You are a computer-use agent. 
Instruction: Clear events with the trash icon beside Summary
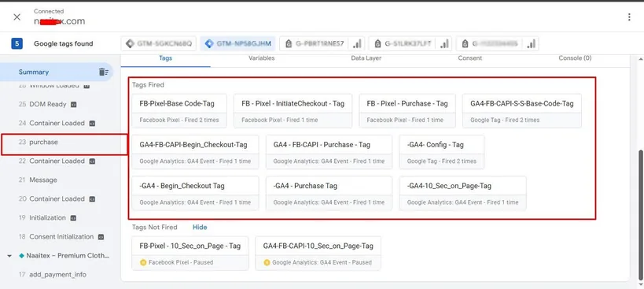coord(104,72)
